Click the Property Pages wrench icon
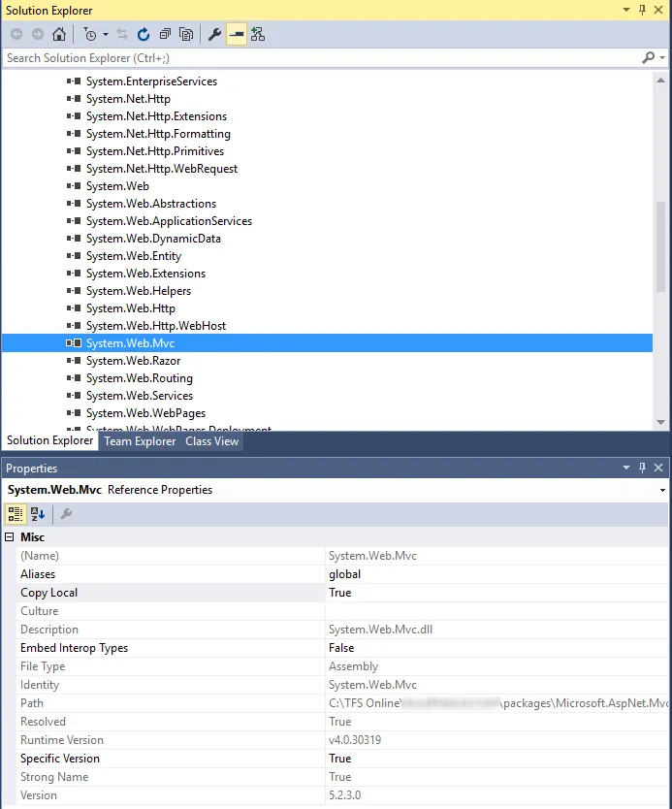This screenshot has height=809, width=672. (66, 514)
